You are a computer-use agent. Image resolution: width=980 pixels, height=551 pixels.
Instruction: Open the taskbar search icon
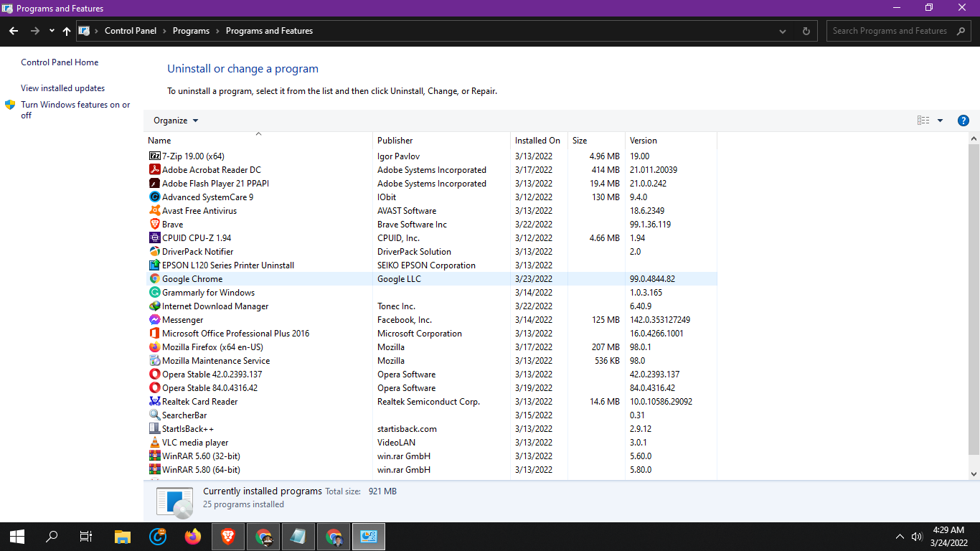(x=52, y=537)
